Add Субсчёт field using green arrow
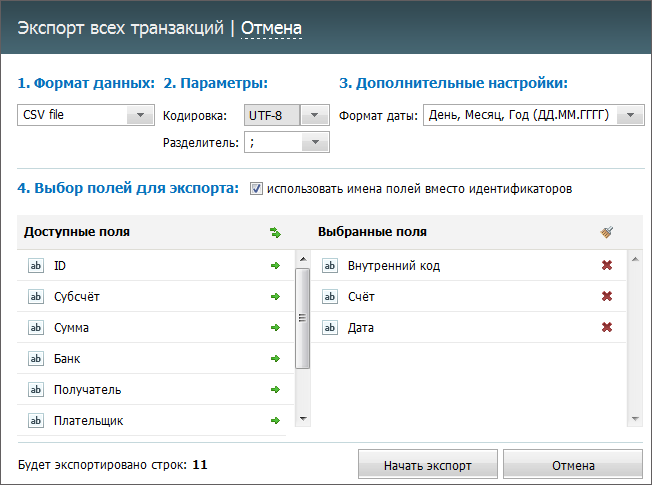The image size is (652, 485). click(275, 297)
